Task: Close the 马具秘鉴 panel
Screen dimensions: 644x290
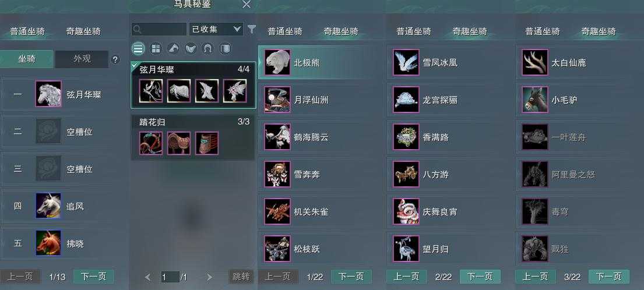Action: [247, 5]
